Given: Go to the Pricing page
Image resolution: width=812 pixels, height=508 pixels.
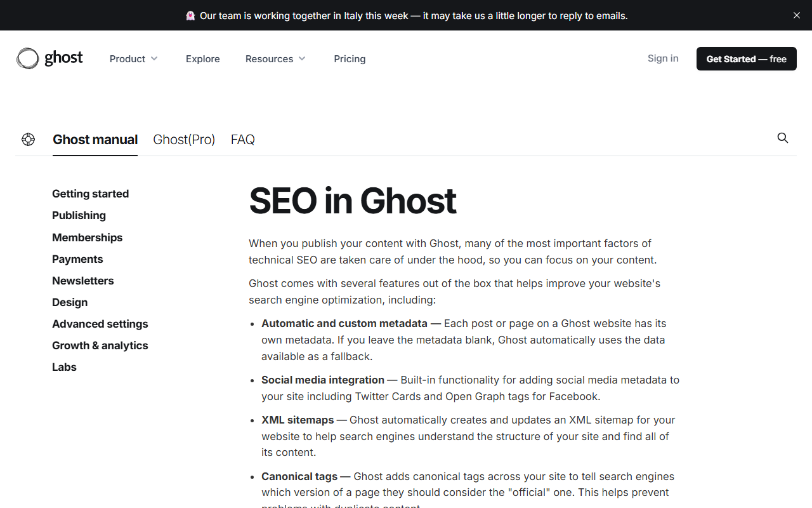Looking at the screenshot, I should [350, 58].
